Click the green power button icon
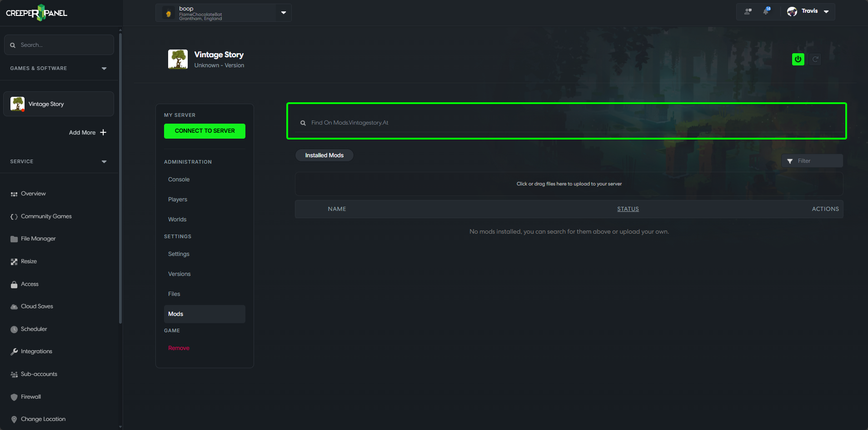868x430 pixels. coord(798,60)
